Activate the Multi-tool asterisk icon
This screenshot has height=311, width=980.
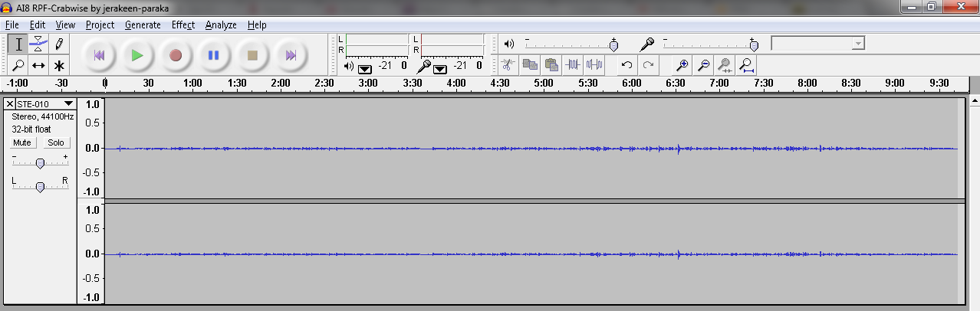59,65
